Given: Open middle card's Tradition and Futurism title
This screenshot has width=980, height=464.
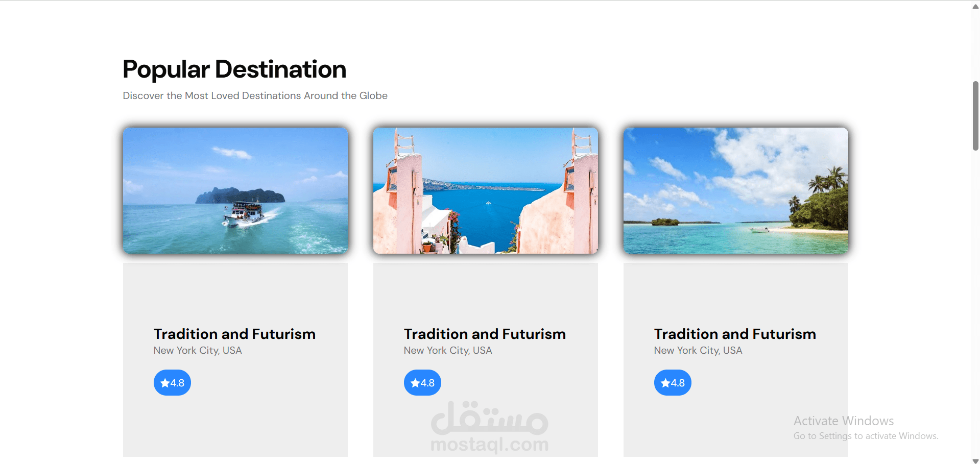Looking at the screenshot, I should (x=485, y=334).
